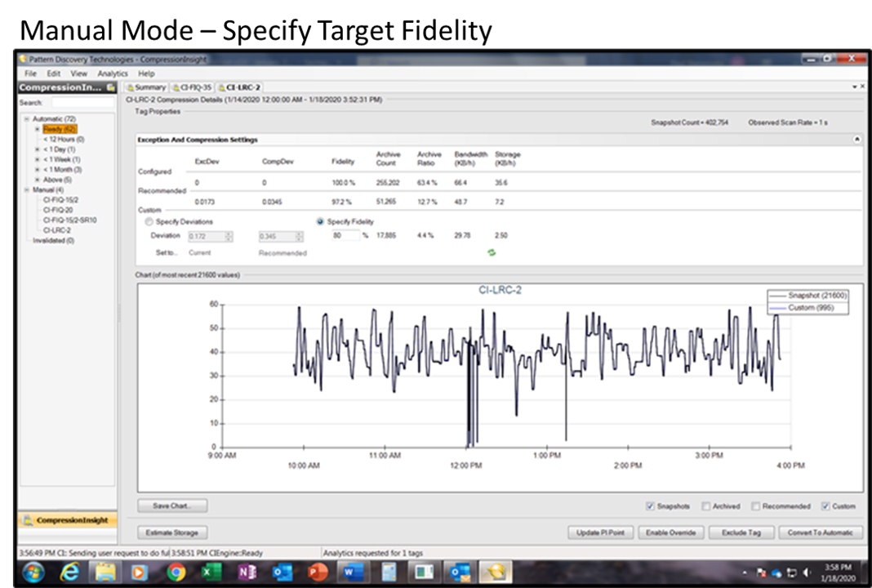The image size is (872, 588).
Task: Click the recommended ExcDev value 0.0173
Action: [203, 202]
